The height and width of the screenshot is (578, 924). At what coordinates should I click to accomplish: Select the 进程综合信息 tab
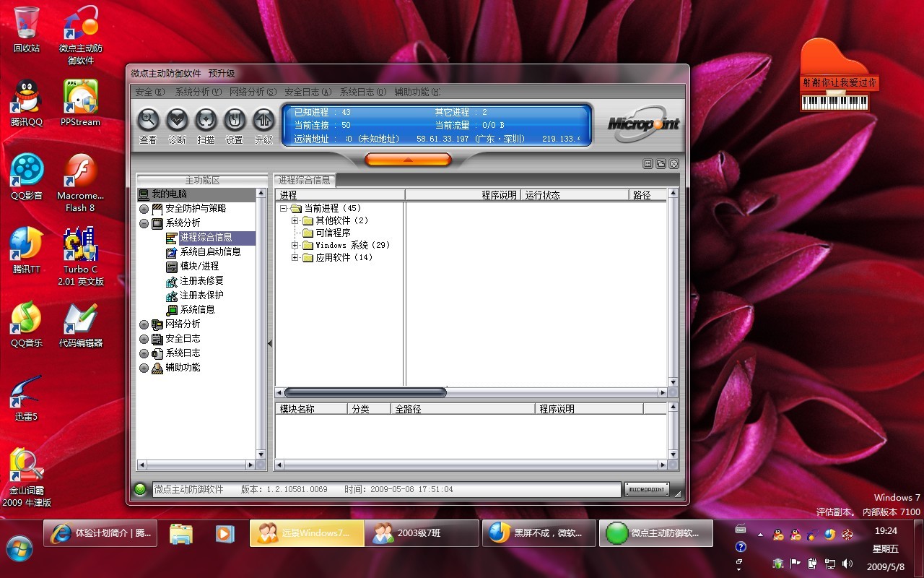[x=305, y=180]
